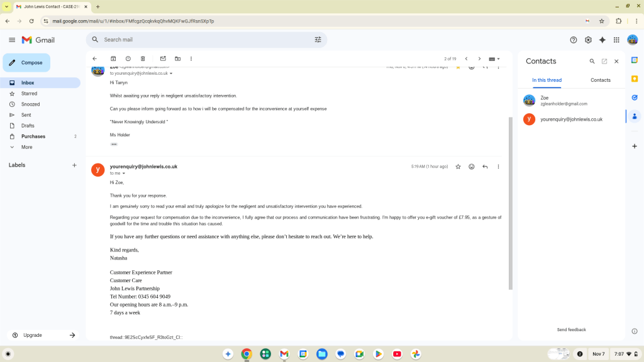The image size is (644, 362).
Task: Add emoji reaction to Natasha's email
Action: tap(471, 167)
